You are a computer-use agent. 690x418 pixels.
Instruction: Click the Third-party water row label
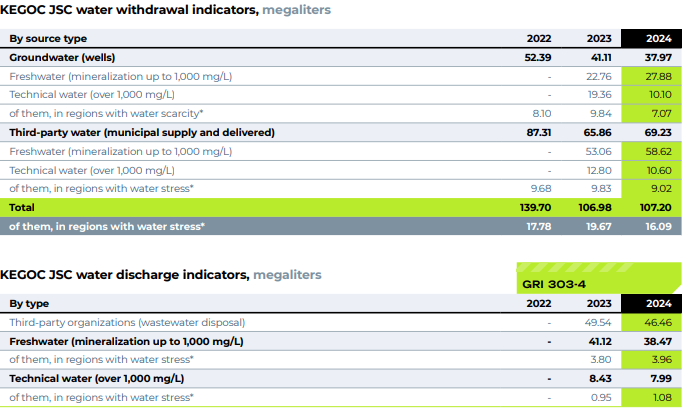[141, 132]
